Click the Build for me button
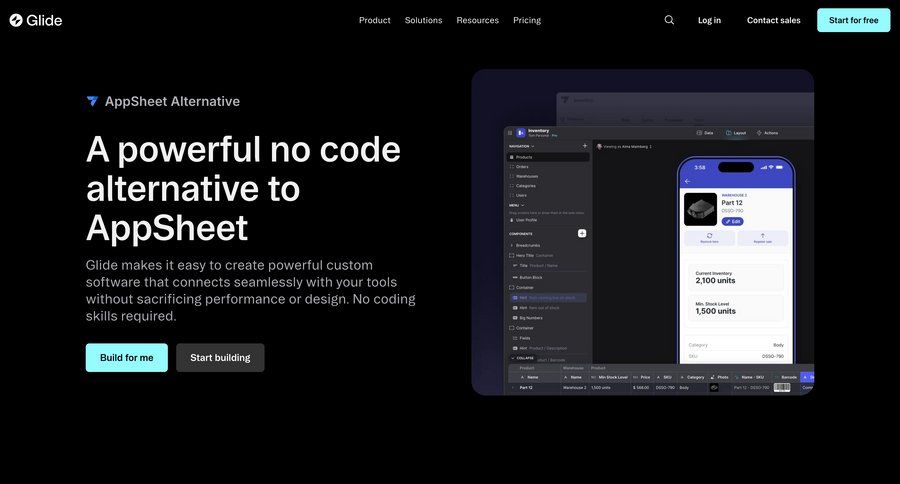The width and height of the screenshot is (900, 484). pos(126,358)
